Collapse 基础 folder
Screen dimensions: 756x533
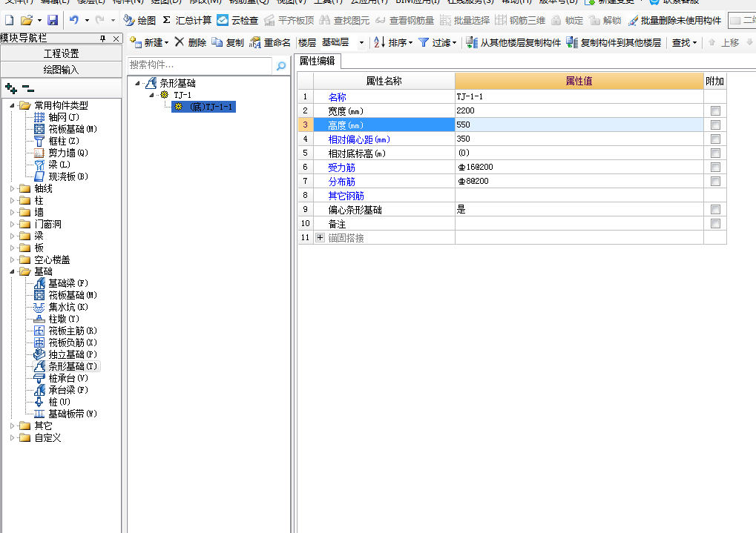[x=13, y=271]
